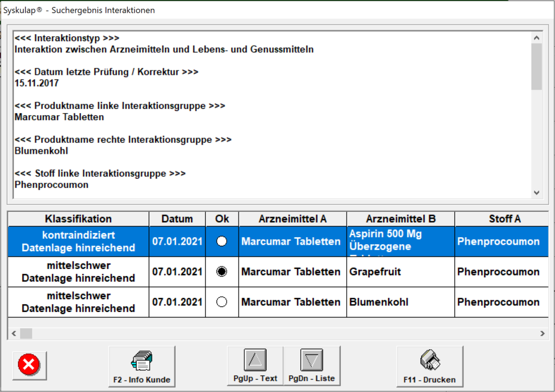Click the table's horizontal scrollbar thumb

coord(26,334)
